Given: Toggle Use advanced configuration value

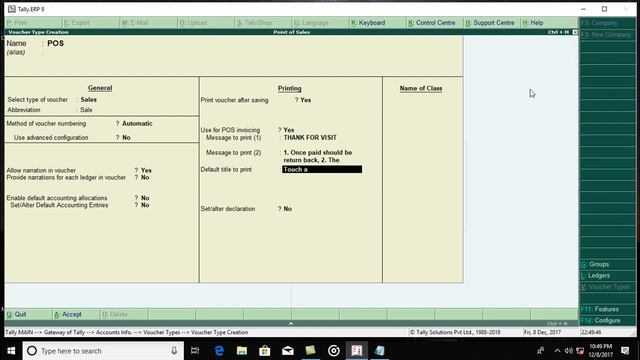Looking at the screenshot, I should 127,138.
